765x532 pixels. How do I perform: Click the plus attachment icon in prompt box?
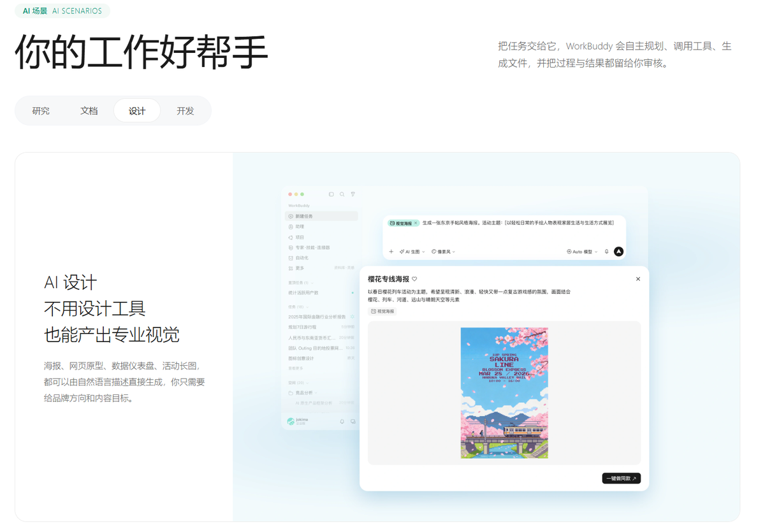point(391,252)
